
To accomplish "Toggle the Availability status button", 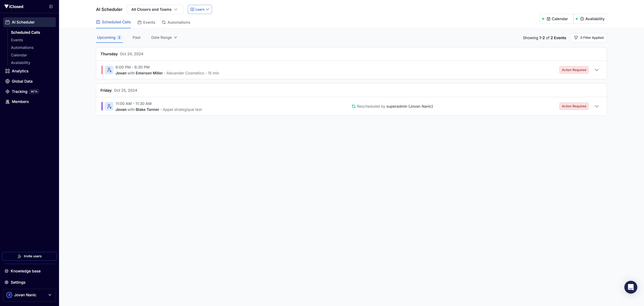I will point(590,19).
